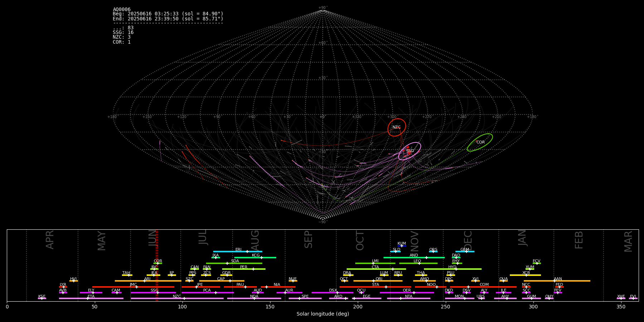The width and height of the screenshot is (644, 322).
Task: Click the EVI shower label
Action: 633,297
